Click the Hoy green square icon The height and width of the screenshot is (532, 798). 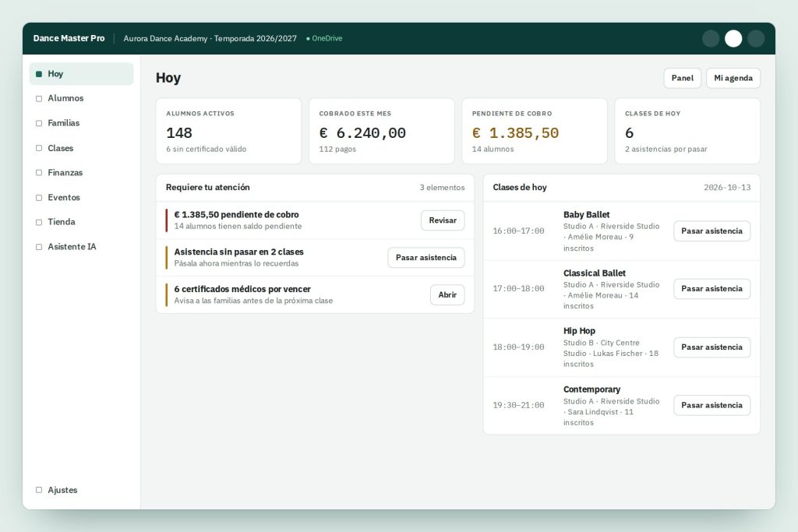pyautogui.click(x=39, y=74)
